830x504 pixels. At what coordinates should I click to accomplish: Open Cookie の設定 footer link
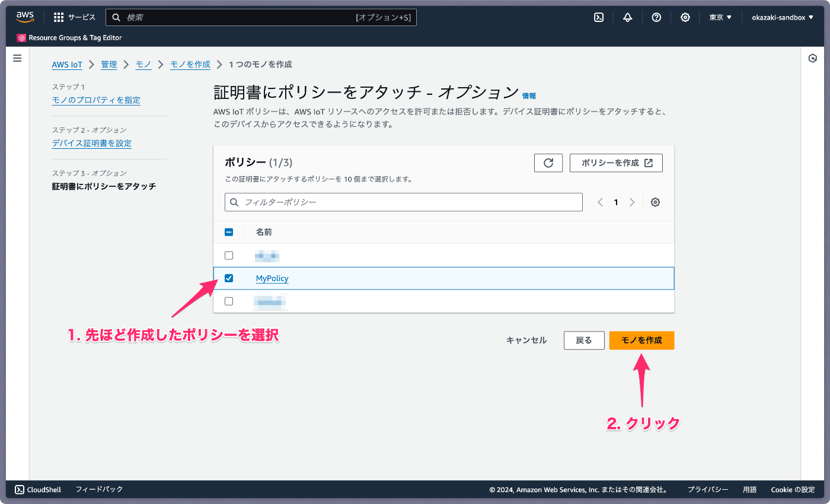793,490
